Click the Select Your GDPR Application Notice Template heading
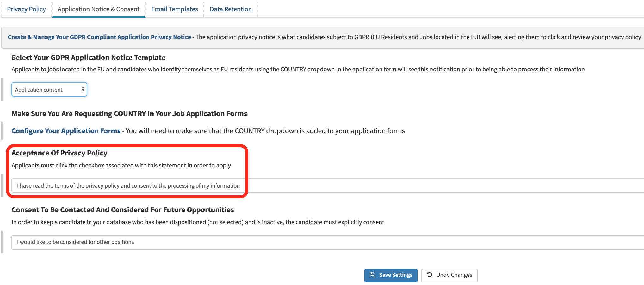 pos(89,58)
